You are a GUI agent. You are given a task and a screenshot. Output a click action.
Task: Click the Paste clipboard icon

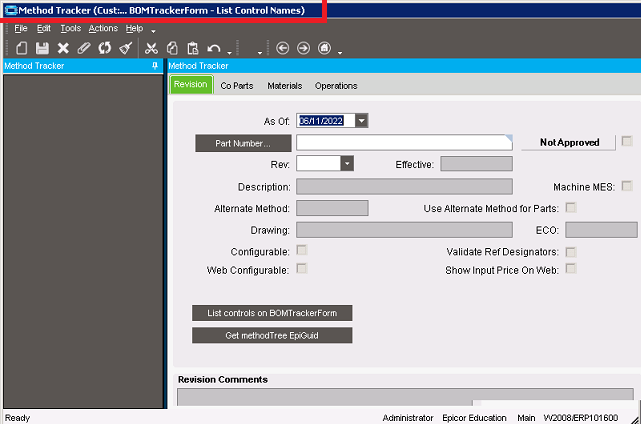193,48
